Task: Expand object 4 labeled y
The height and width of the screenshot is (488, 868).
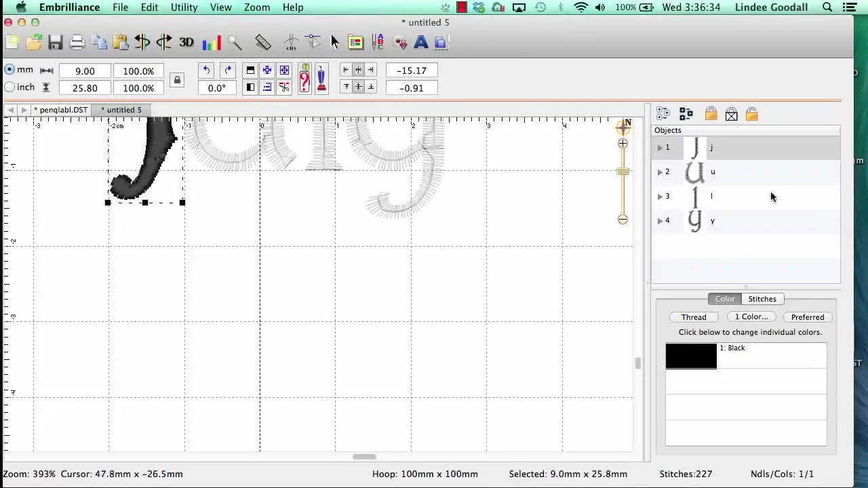Action: (x=660, y=220)
